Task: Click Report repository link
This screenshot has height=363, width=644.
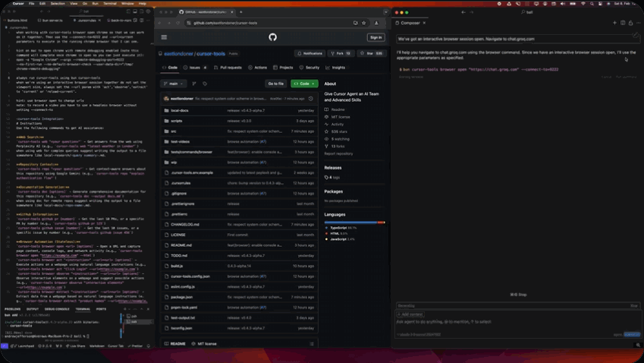Action: pyautogui.click(x=338, y=153)
